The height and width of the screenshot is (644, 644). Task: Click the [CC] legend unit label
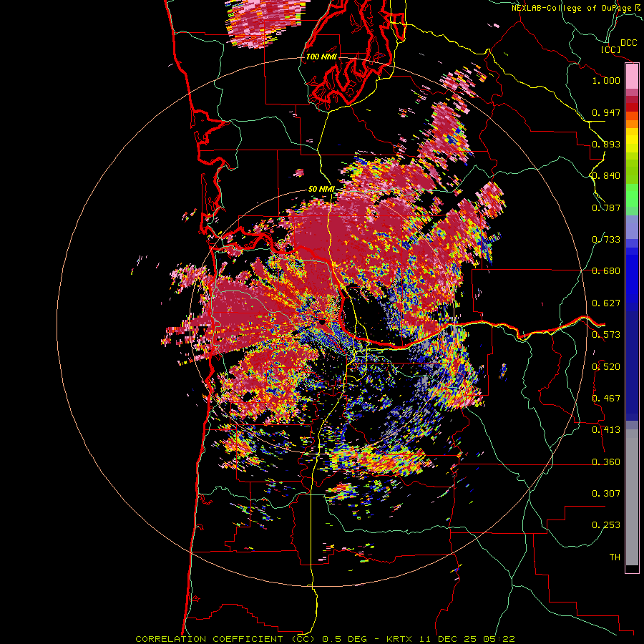[610, 49]
